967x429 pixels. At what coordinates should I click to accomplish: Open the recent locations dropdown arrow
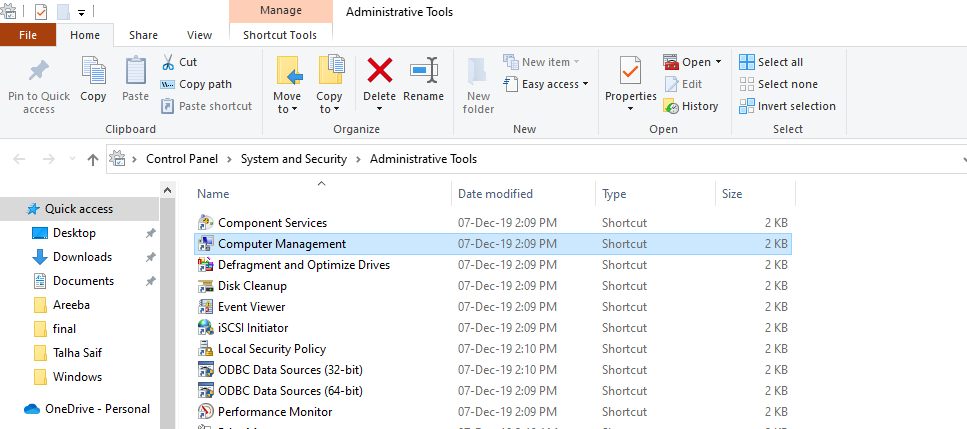click(x=72, y=159)
